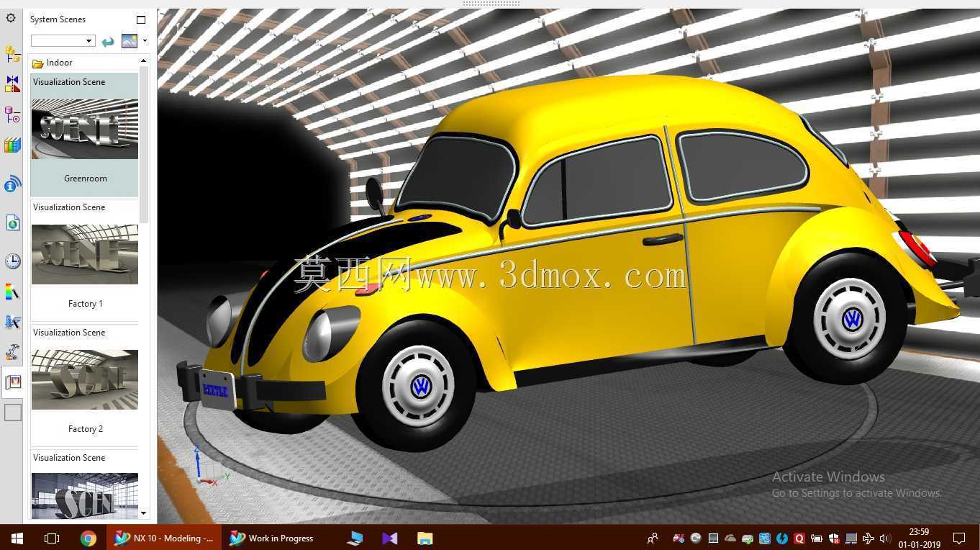980x550 pixels.
Task: Open the History clock tab
Action: 12,261
